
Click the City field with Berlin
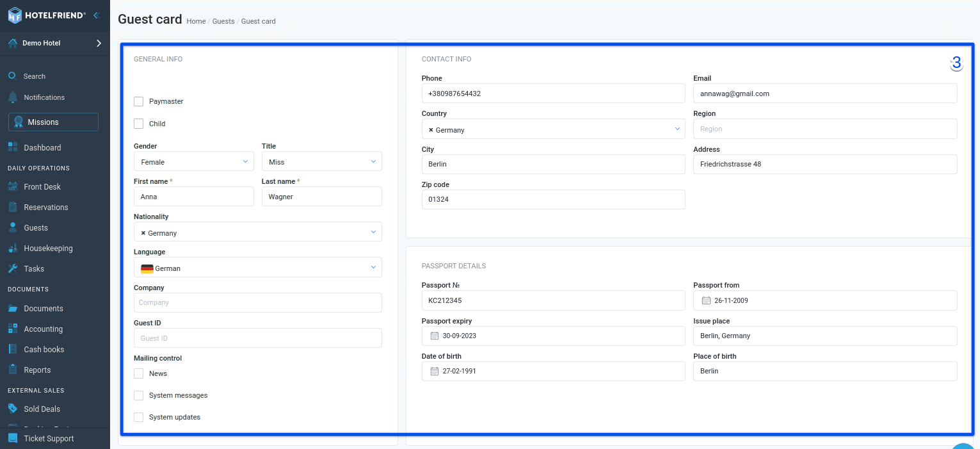554,164
